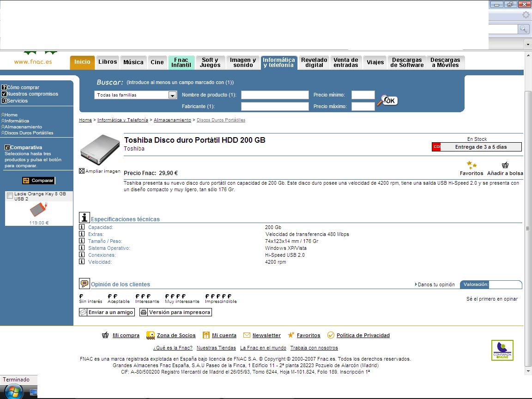Click the Comparar button
The height and width of the screenshot is (399, 532).
pyautogui.click(x=39, y=181)
